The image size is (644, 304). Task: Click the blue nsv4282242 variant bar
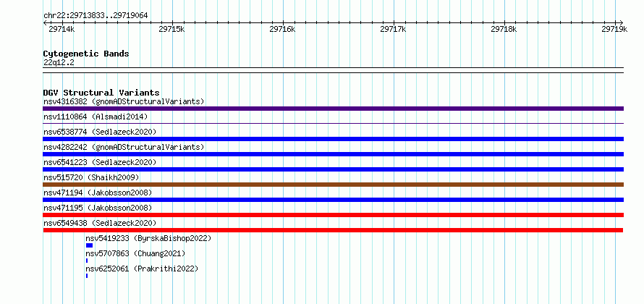tap(333, 154)
